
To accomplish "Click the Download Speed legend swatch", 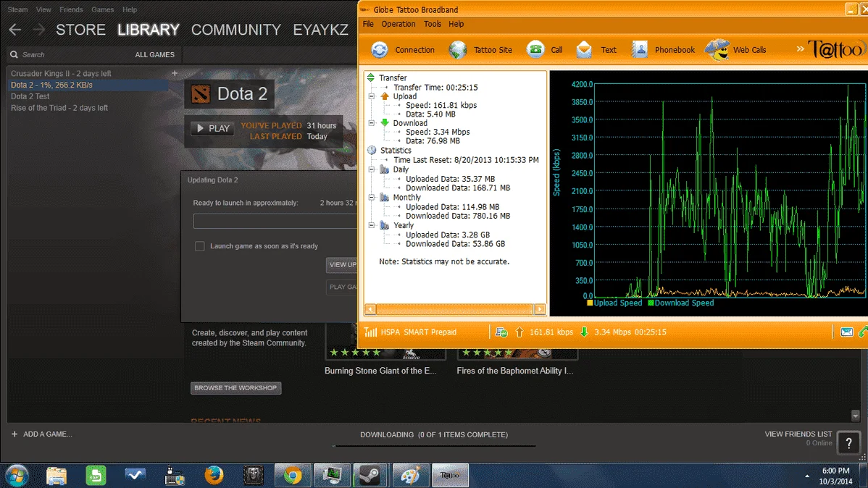I will click(651, 303).
